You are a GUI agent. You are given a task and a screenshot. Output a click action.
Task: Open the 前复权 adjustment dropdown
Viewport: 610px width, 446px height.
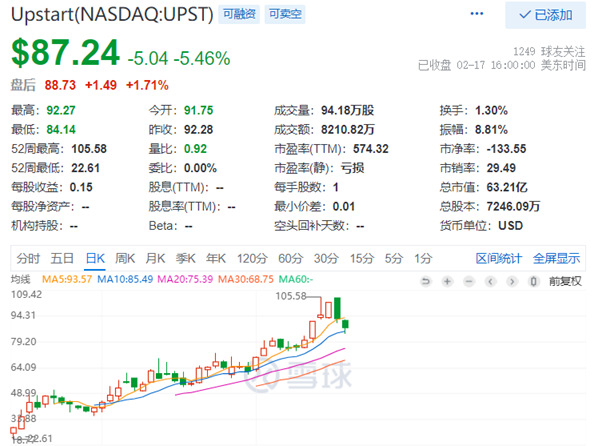tap(565, 281)
